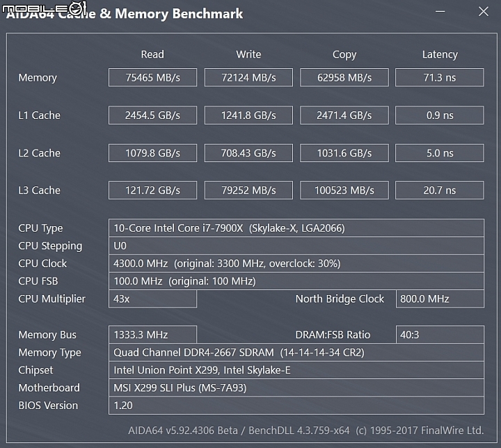Minimize the AIDA64 benchmark window
The image size is (501, 448).
tap(440, 12)
